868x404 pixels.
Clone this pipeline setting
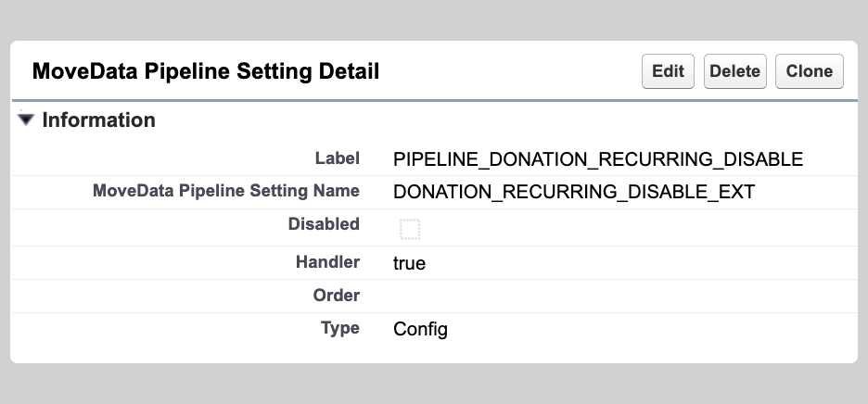[x=809, y=71]
